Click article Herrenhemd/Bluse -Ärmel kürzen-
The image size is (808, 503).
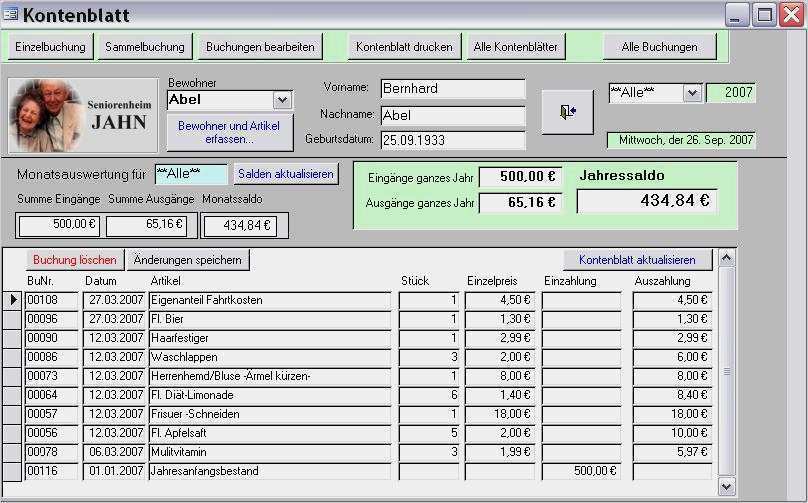click(270, 376)
